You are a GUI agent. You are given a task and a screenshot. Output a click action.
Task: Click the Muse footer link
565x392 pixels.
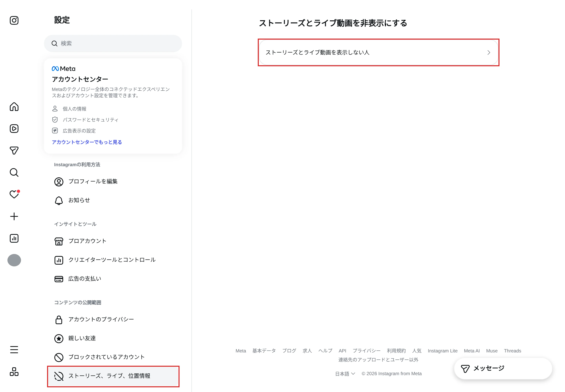(492, 351)
